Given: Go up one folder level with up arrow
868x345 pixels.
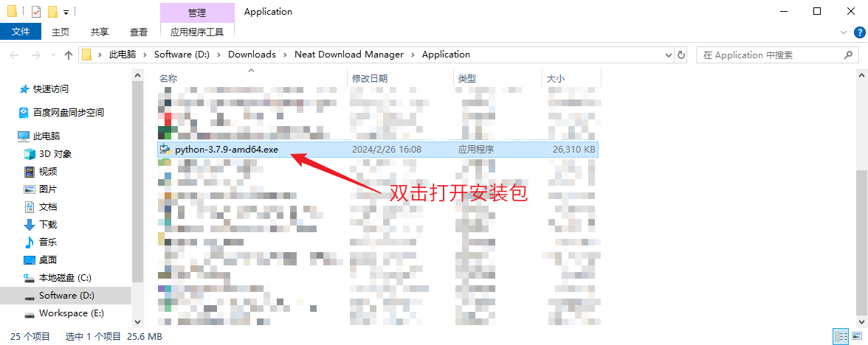Looking at the screenshot, I should tap(69, 55).
